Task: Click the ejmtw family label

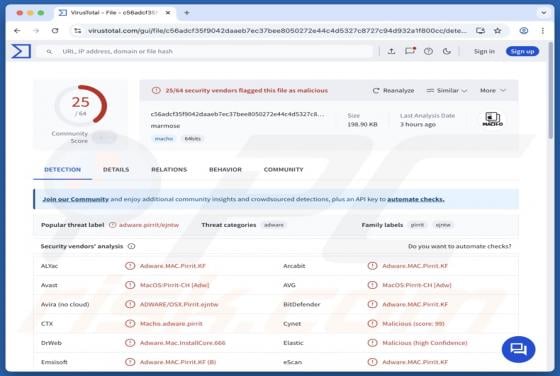Action: point(443,225)
